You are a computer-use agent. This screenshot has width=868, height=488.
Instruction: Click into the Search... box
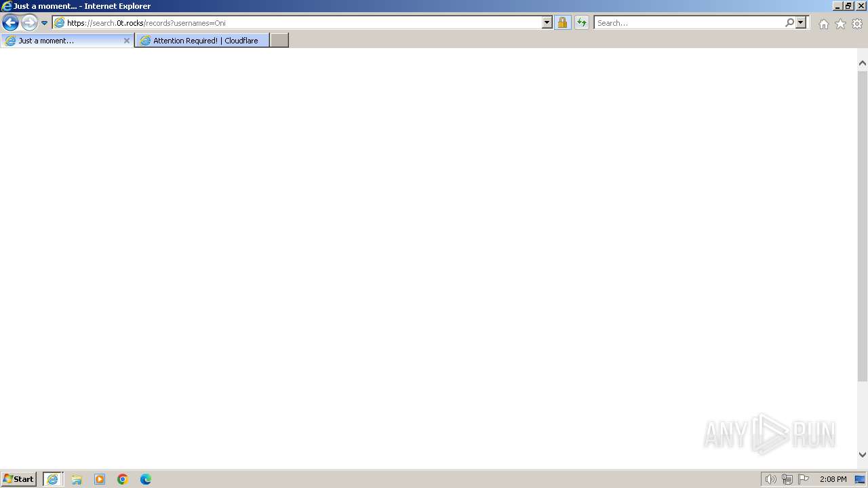coord(689,22)
